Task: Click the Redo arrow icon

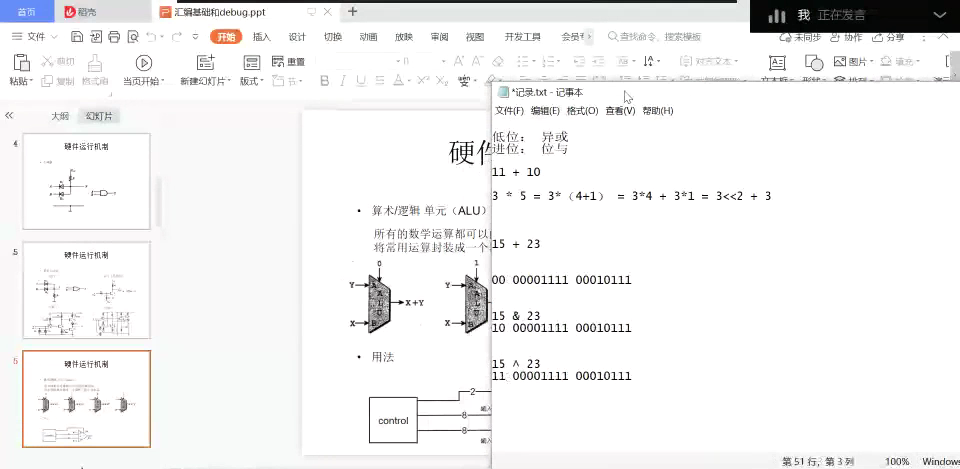Action: click(x=176, y=37)
